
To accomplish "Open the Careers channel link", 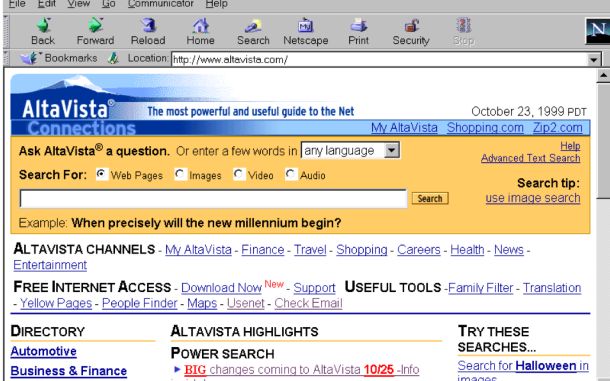I will (419, 249).
